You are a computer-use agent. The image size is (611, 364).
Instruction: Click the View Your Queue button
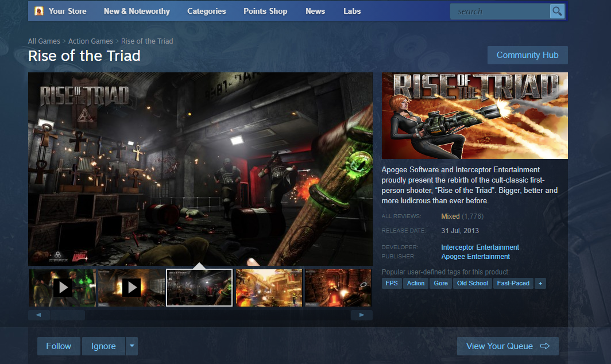click(508, 346)
